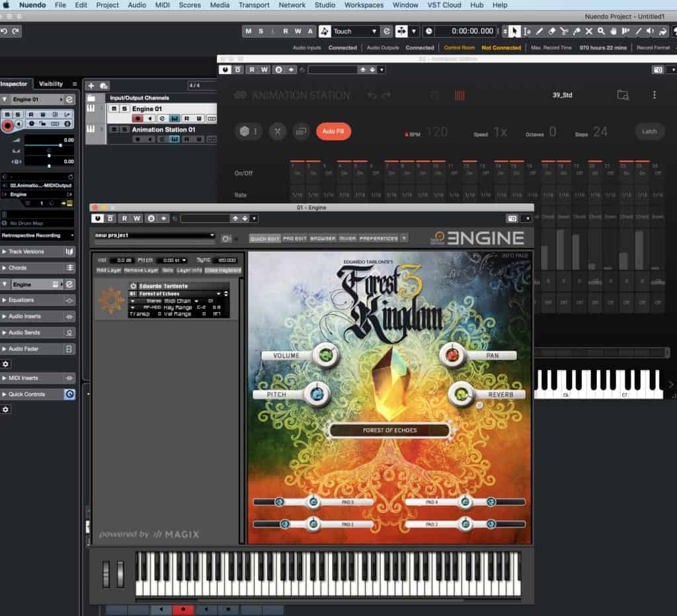Expand the MIDI Inserts inspector section
The image size is (677, 616).
coord(38,378)
